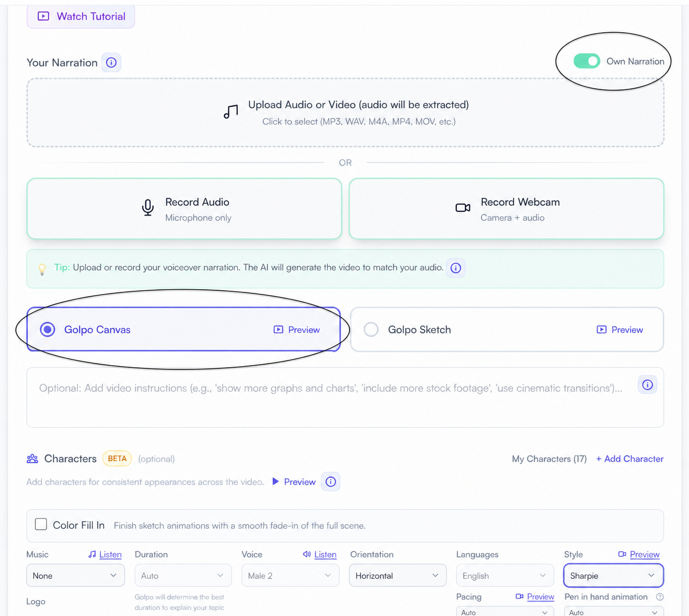Enable the Color Fill In checkbox
Screen dimensions: 689x616
point(41,525)
